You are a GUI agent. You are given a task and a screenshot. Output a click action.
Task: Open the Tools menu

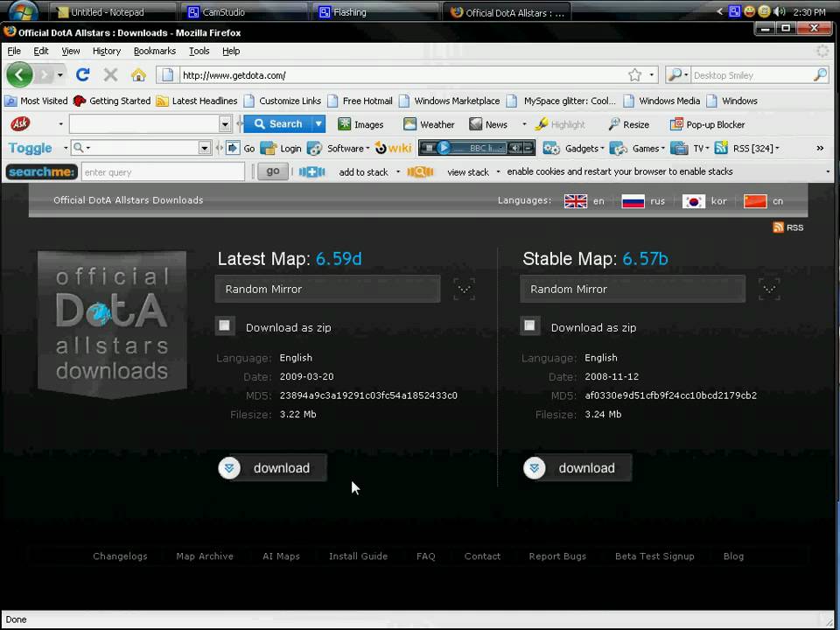(199, 51)
